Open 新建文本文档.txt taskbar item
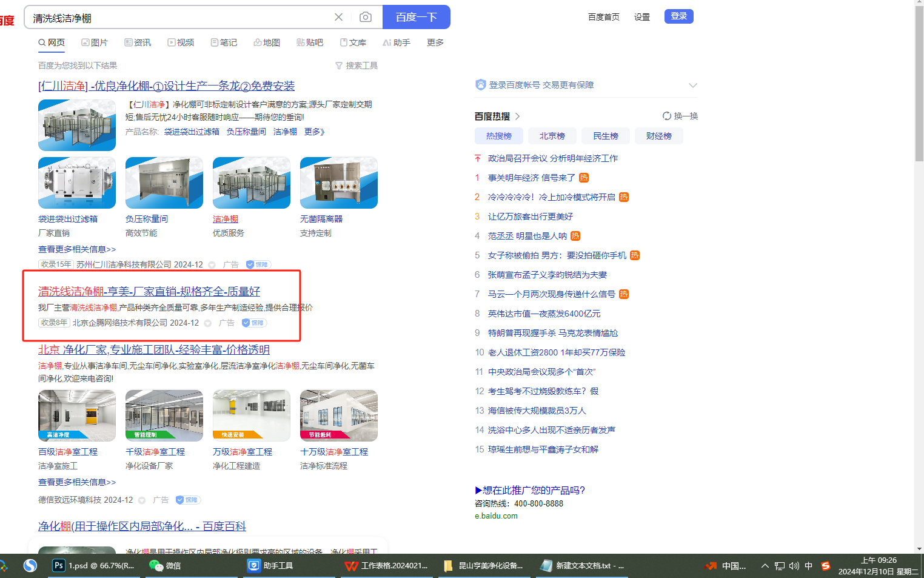Viewport: 924px width, 578px height. (582, 566)
